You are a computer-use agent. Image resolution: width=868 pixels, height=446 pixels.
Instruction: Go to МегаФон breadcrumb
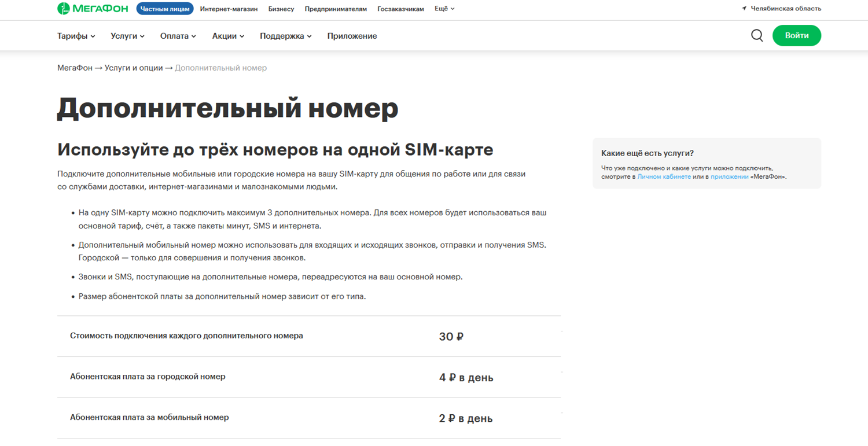tap(75, 68)
